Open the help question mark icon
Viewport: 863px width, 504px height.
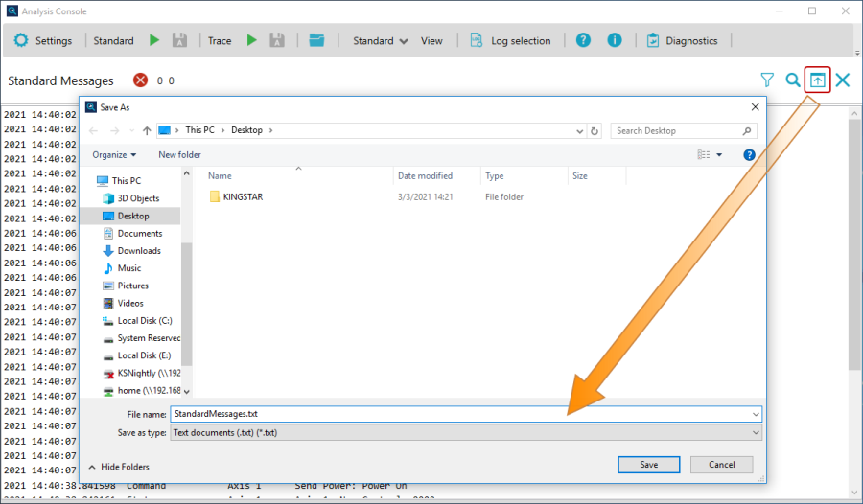point(583,41)
